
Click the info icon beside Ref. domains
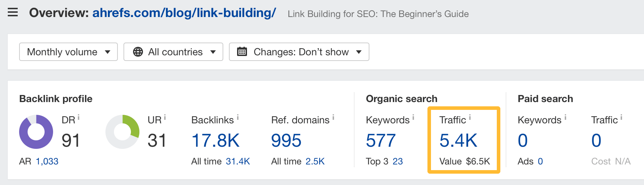(x=333, y=117)
